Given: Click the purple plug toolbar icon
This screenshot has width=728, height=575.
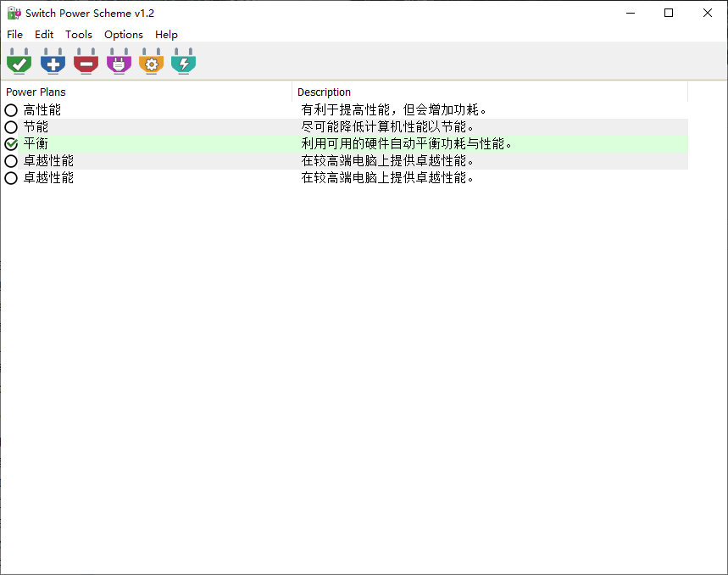Looking at the screenshot, I should point(119,61).
